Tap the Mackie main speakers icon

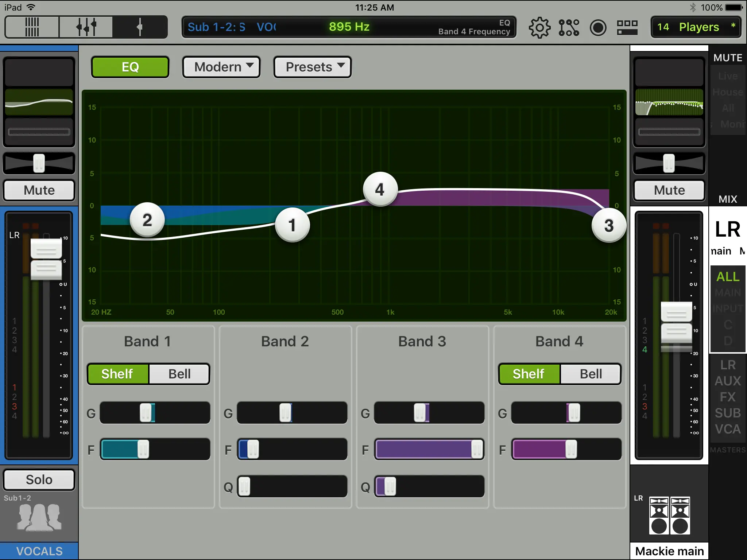coord(669,516)
